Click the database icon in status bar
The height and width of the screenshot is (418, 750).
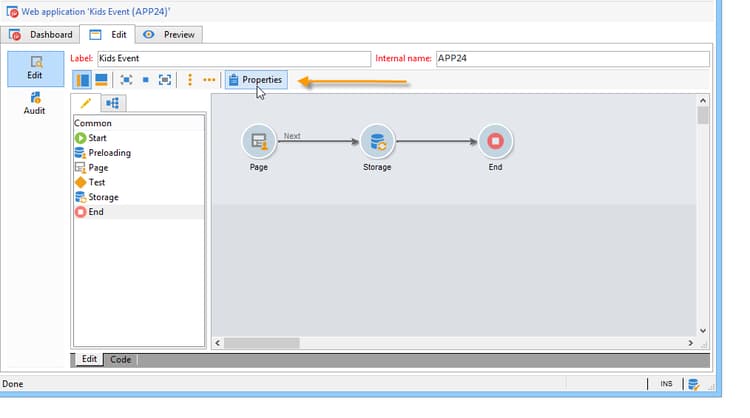(693, 384)
